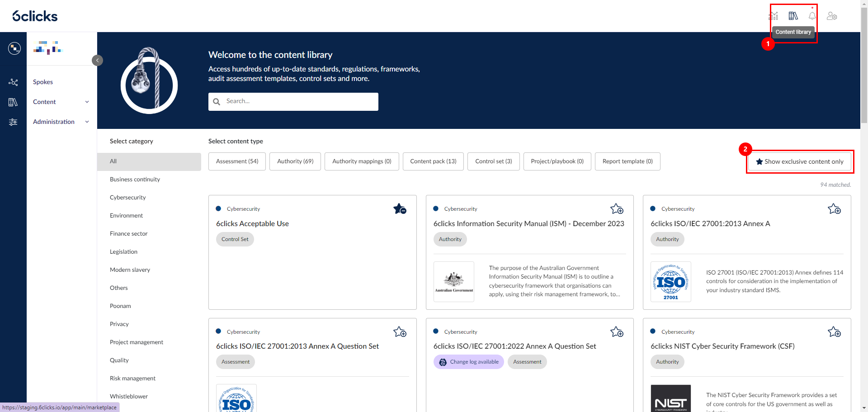Remove favourite star on 6clicks Acceptable Use

click(x=400, y=209)
